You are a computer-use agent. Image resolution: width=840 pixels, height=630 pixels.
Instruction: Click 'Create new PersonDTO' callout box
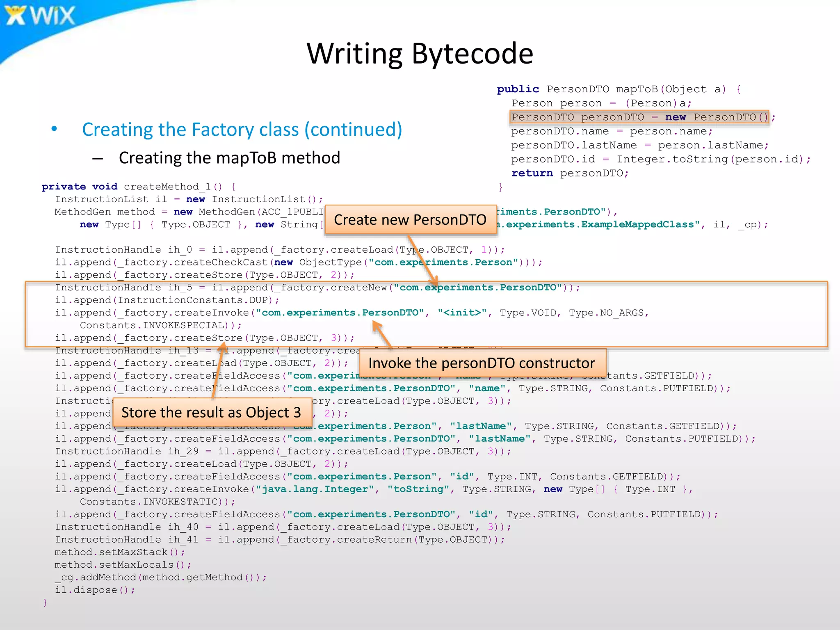[410, 220]
